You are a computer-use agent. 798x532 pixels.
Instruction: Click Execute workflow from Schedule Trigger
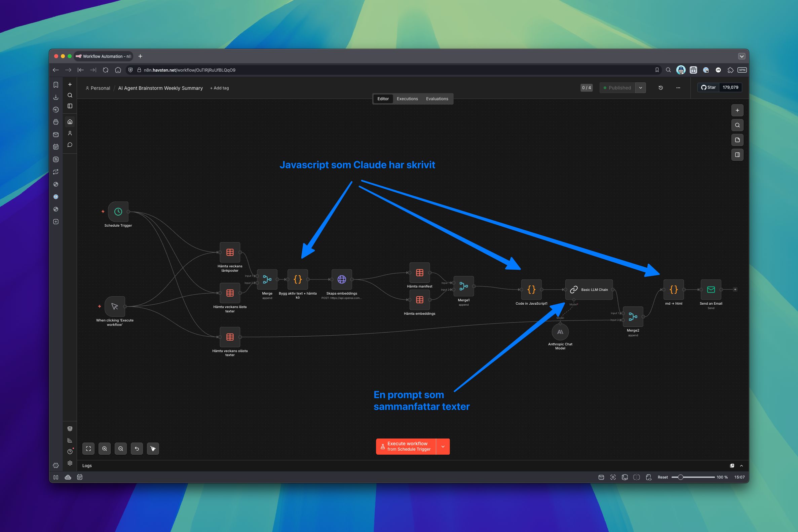pyautogui.click(x=406, y=447)
